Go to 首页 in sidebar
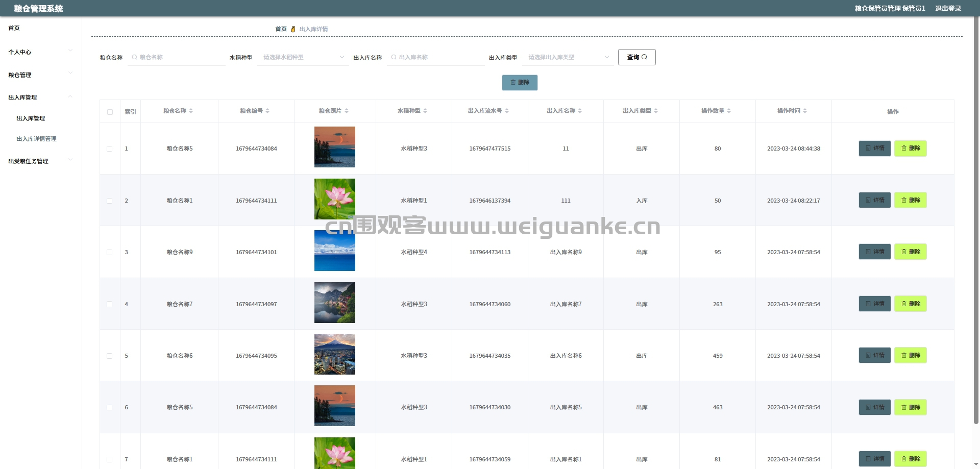The height and width of the screenshot is (469, 980). [14, 28]
